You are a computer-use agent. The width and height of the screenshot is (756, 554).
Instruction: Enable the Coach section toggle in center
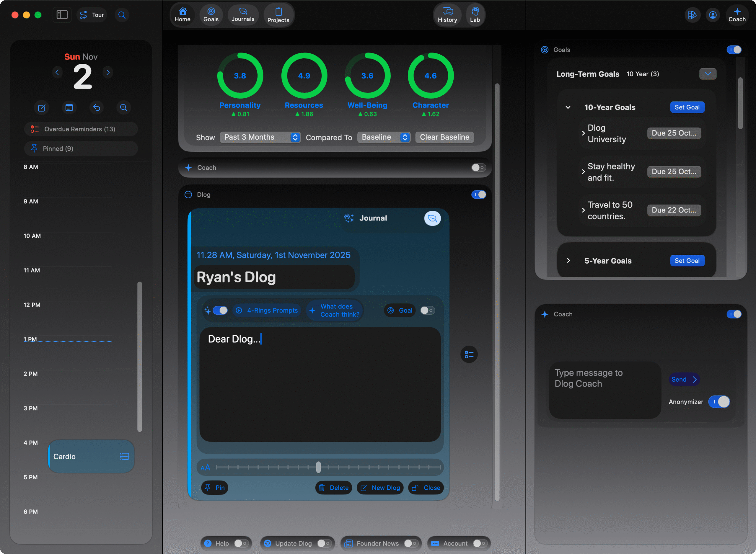click(x=478, y=167)
